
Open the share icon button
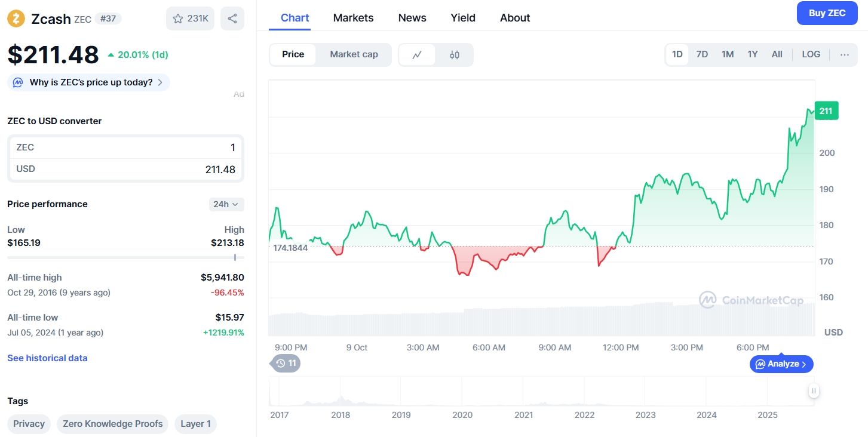tap(232, 19)
